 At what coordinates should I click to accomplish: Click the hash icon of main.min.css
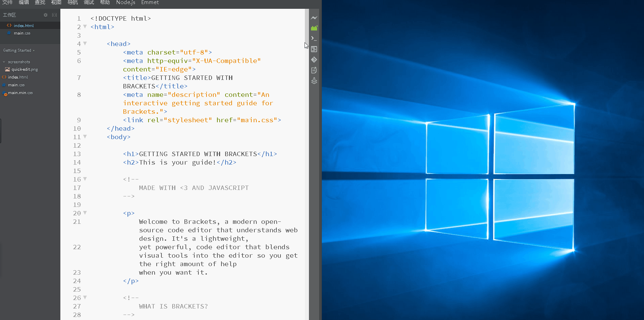4,93
